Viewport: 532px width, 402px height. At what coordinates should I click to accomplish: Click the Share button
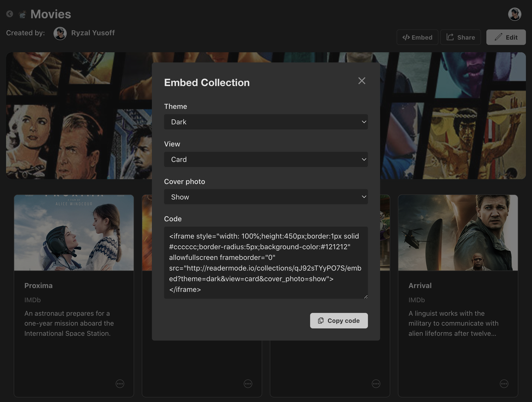[x=460, y=37]
